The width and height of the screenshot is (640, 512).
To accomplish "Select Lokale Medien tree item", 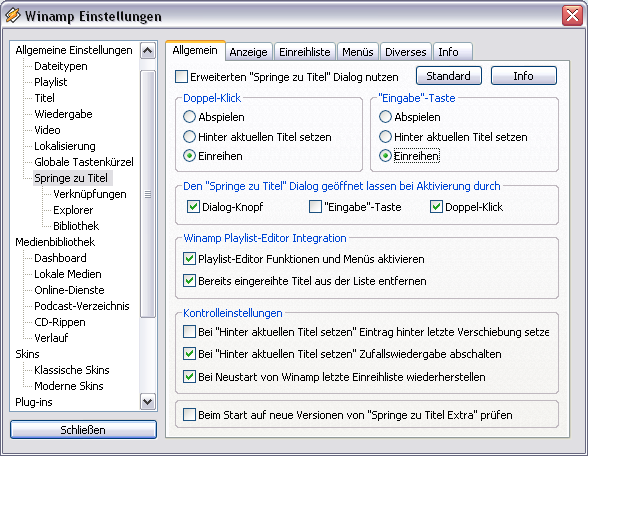I will (68, 274).
